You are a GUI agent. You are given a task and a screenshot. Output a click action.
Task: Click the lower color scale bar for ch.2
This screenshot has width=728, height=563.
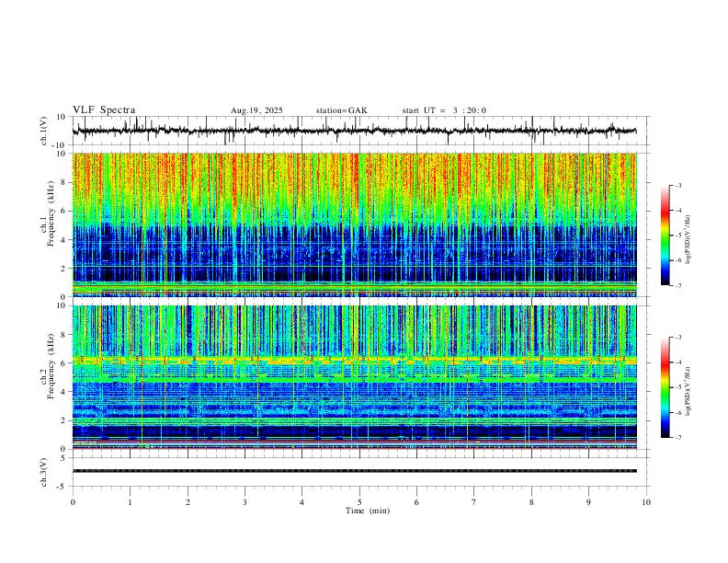pyautogui.click(x=665, y=387)
